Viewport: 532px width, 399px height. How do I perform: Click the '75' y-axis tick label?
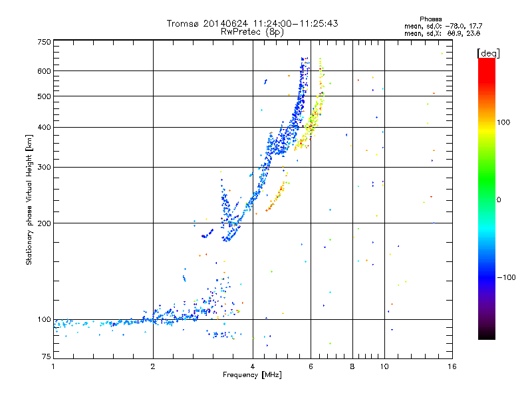(x=47, y=356)
